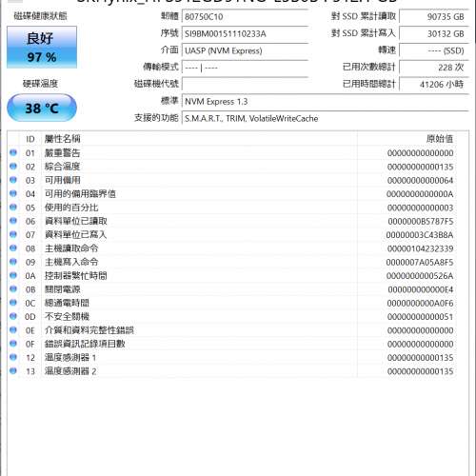The width and height of the screenshot is (476, 476).
Task: Click the 磁碟健康狀態 label
Action: point(40,15)
